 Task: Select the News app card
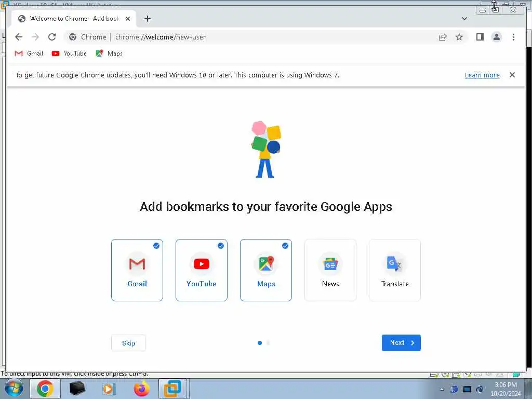[x=330, y=270]
